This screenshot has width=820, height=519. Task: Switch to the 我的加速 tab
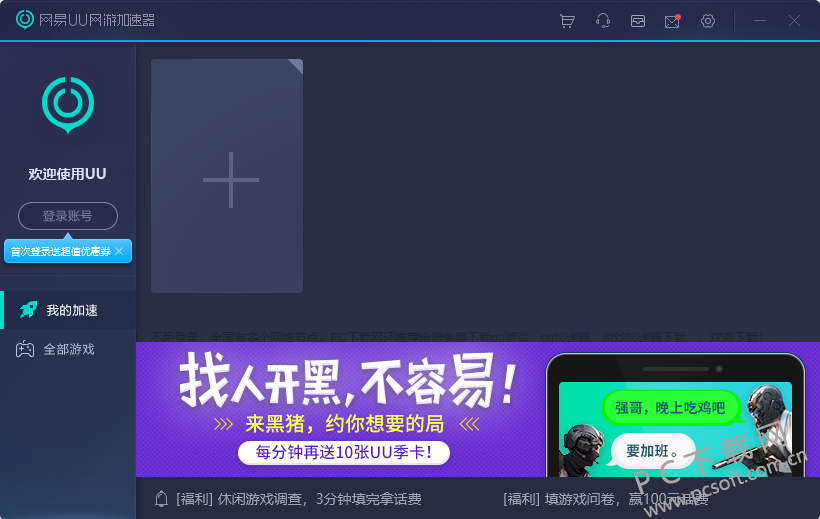tap(71, 310)
